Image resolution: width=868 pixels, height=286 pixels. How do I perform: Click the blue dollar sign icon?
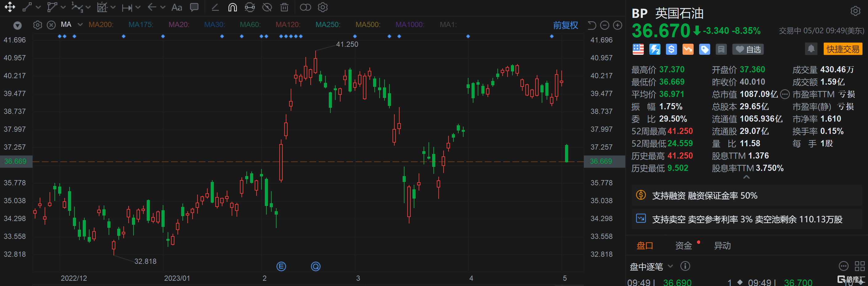click(671, 49)
